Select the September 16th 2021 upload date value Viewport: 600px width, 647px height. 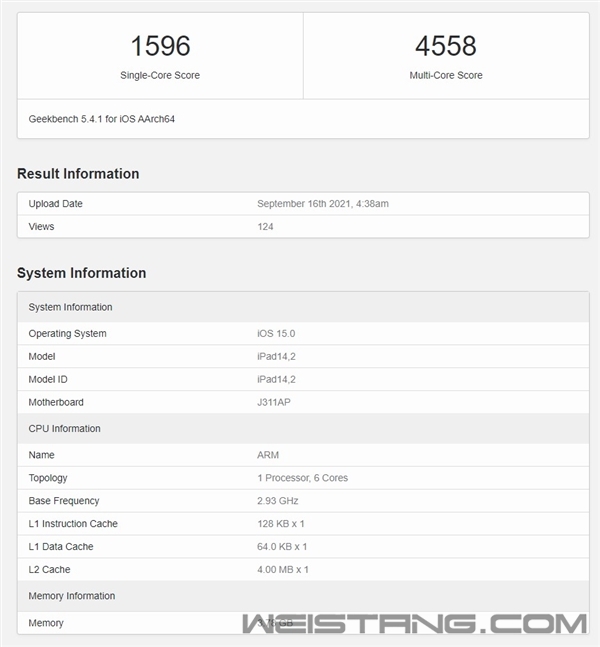tap(322, 204)
